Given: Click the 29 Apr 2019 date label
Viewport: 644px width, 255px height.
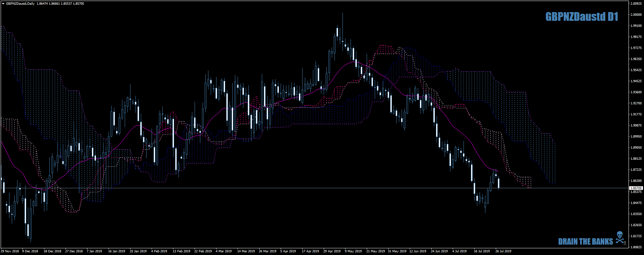Looking at the screenshot, I should (x=332, y=251).
